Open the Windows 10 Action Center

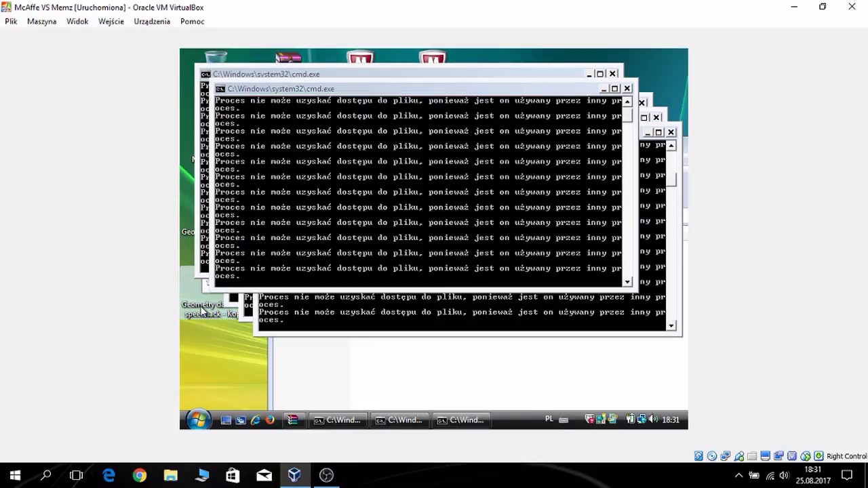point(847,475)
